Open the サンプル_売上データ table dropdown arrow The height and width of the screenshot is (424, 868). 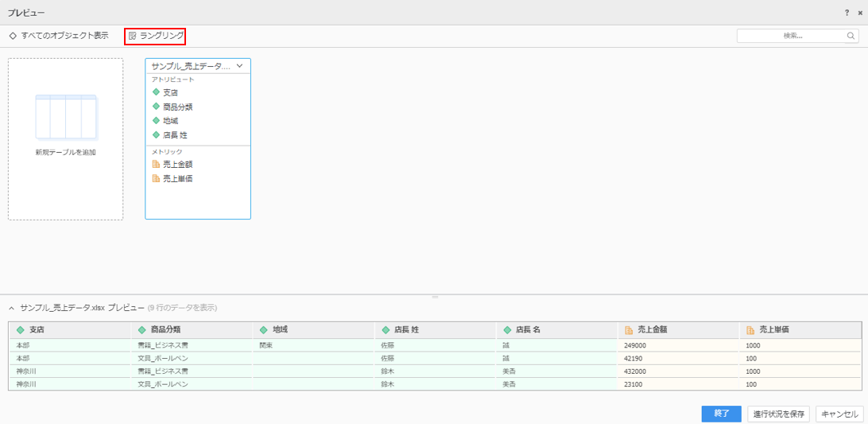pyautogui.click(x=240, y=66)
